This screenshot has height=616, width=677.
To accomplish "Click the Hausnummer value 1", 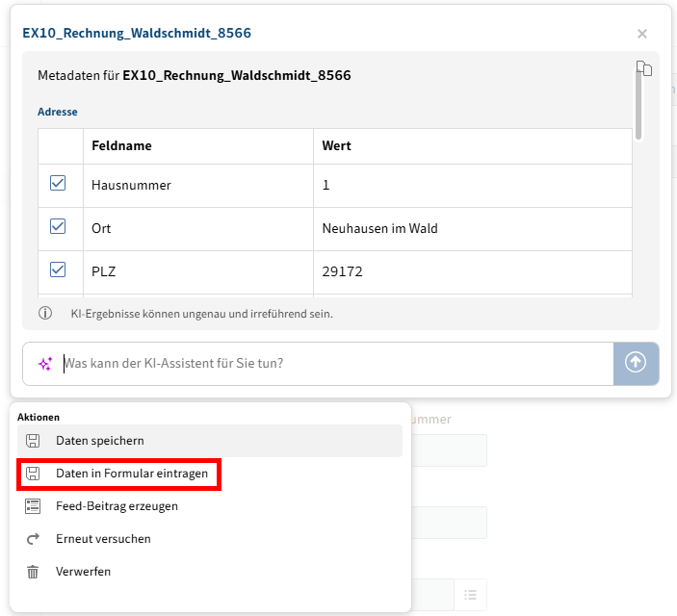I will [325, 185].
